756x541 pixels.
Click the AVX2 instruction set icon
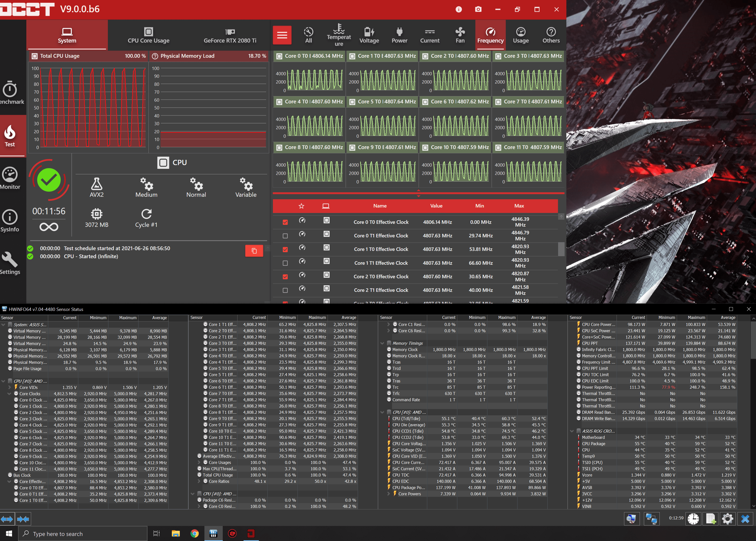coord(97,184)
